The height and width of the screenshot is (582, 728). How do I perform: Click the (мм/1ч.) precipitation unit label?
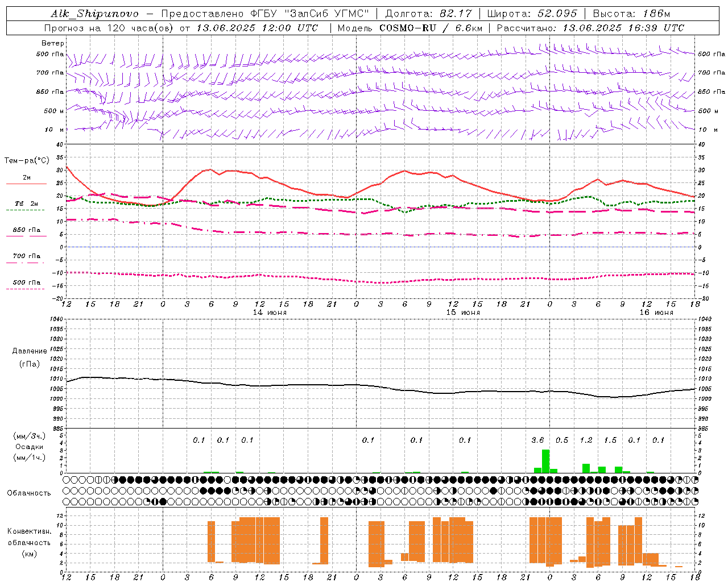point(30,458)
